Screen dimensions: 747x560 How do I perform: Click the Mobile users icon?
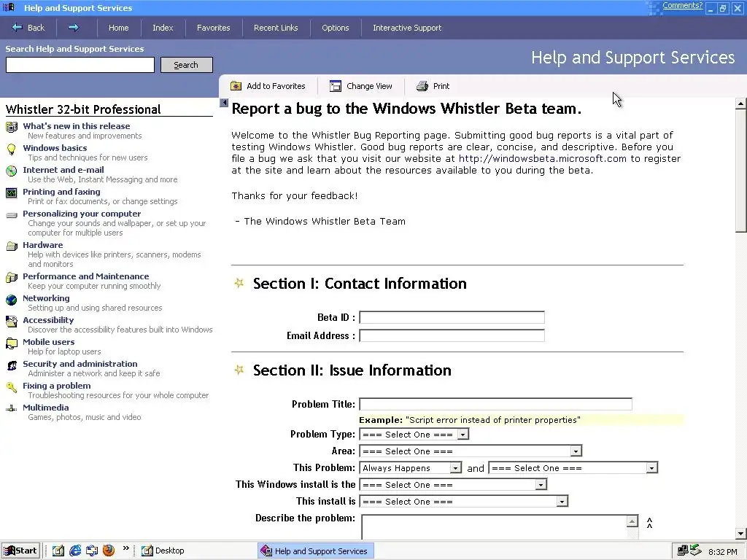coord(12,343)
